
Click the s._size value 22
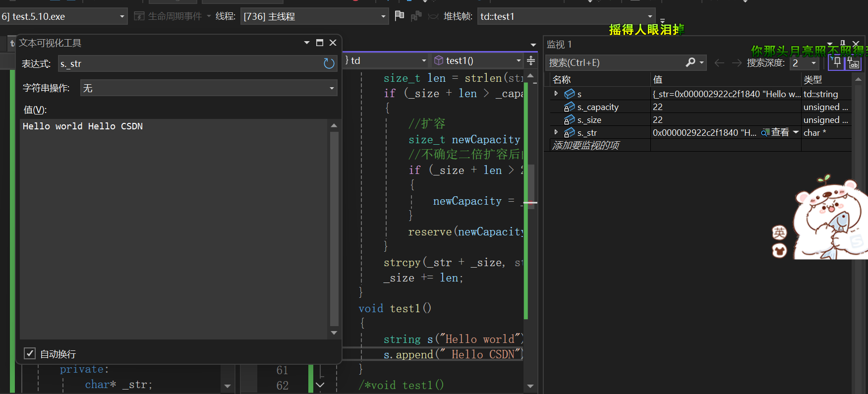coord(658,119)
